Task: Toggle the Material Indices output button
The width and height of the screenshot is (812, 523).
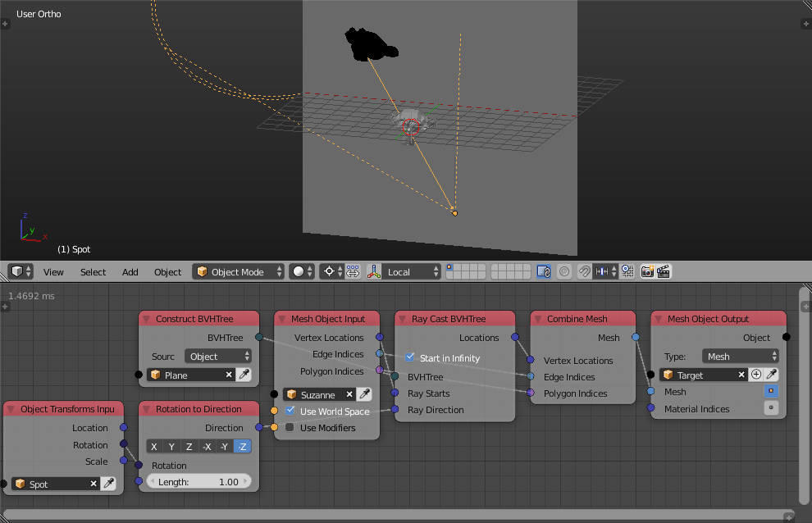Action: click(x=771, y=408)
